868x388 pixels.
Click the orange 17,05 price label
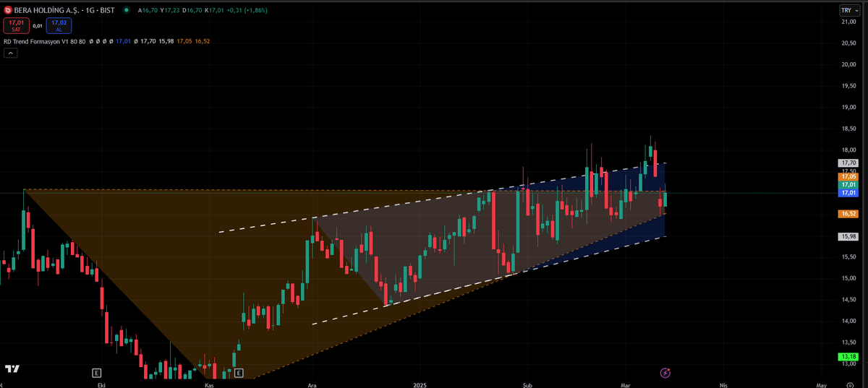(848, 176)
